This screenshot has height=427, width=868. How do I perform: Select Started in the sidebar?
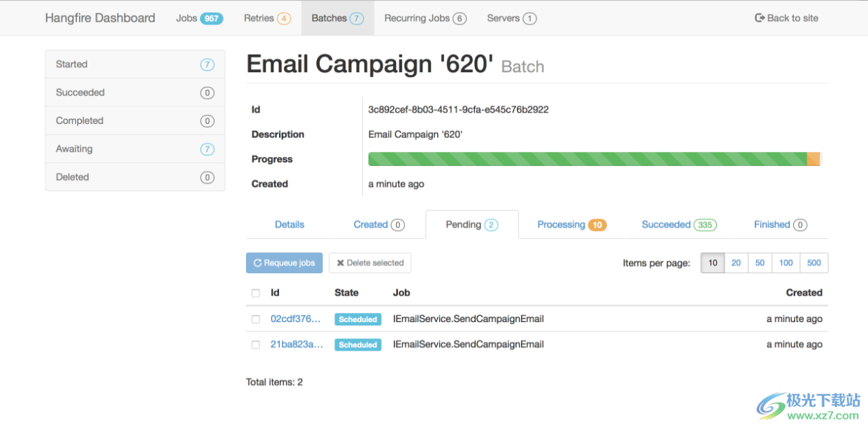[x=135, y=64]
